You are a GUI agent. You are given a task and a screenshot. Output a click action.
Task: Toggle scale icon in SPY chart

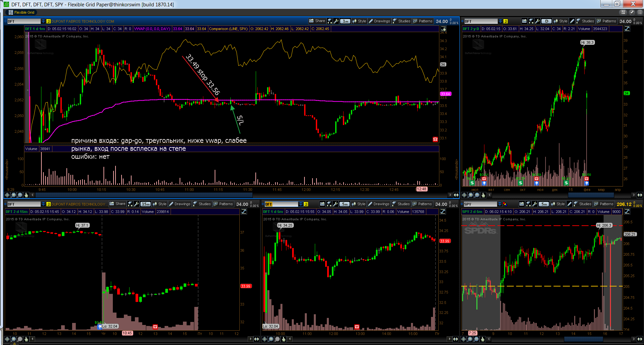pos(627,212)
